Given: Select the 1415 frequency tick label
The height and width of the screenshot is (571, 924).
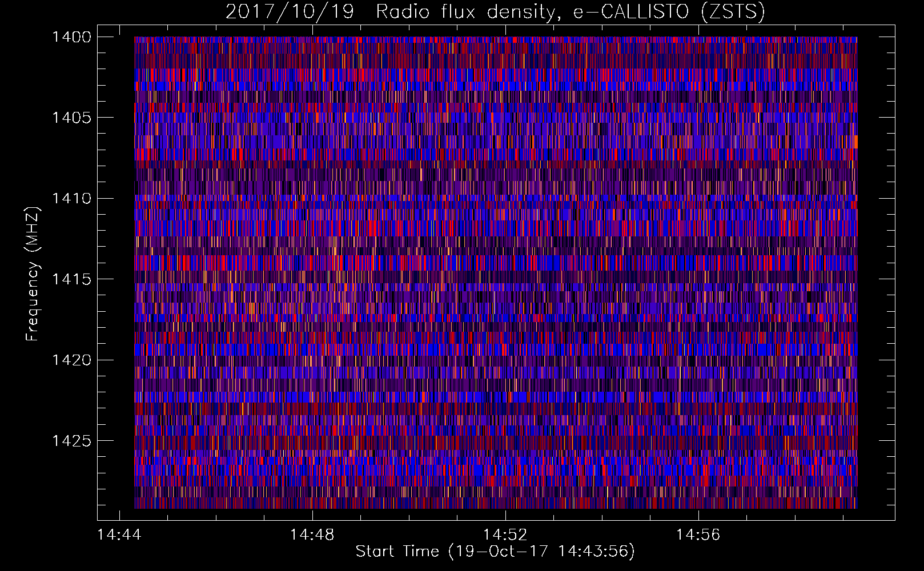Looking at the screenshot, I should coord(71,279).
